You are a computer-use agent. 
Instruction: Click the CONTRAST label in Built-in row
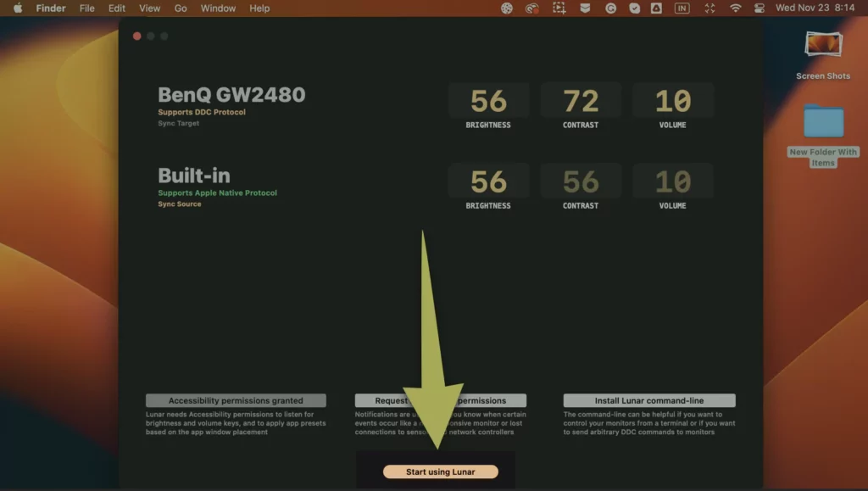coord(581,206)
